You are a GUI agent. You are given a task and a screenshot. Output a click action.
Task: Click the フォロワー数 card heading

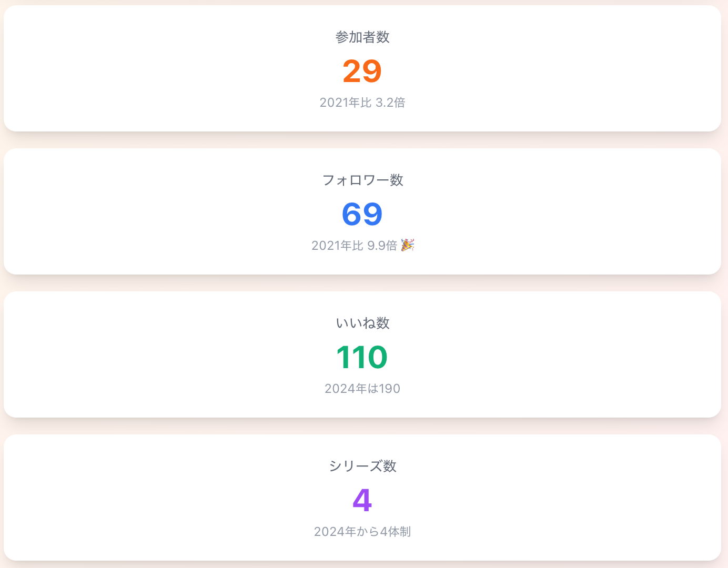[x=363, y=180]
